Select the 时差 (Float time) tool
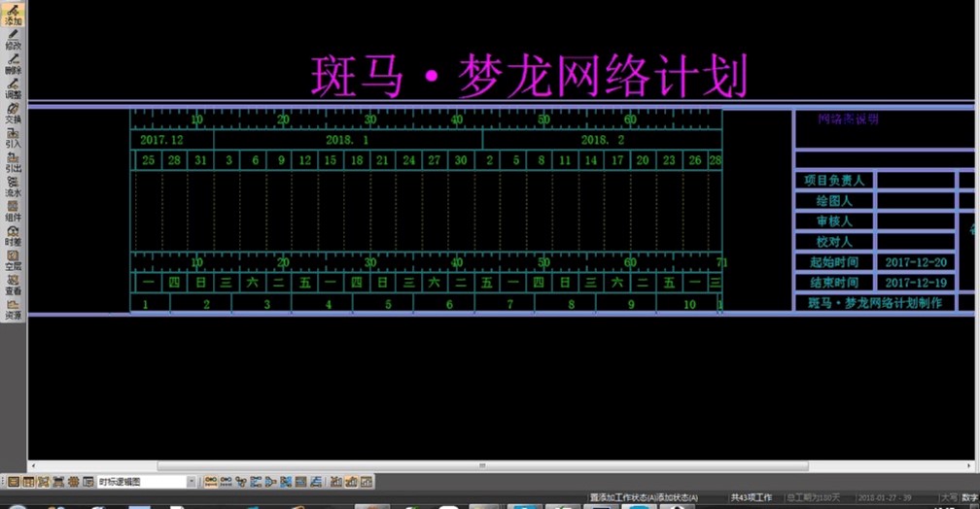The width and height of the screenshot is (980, 509). [13, 235]
